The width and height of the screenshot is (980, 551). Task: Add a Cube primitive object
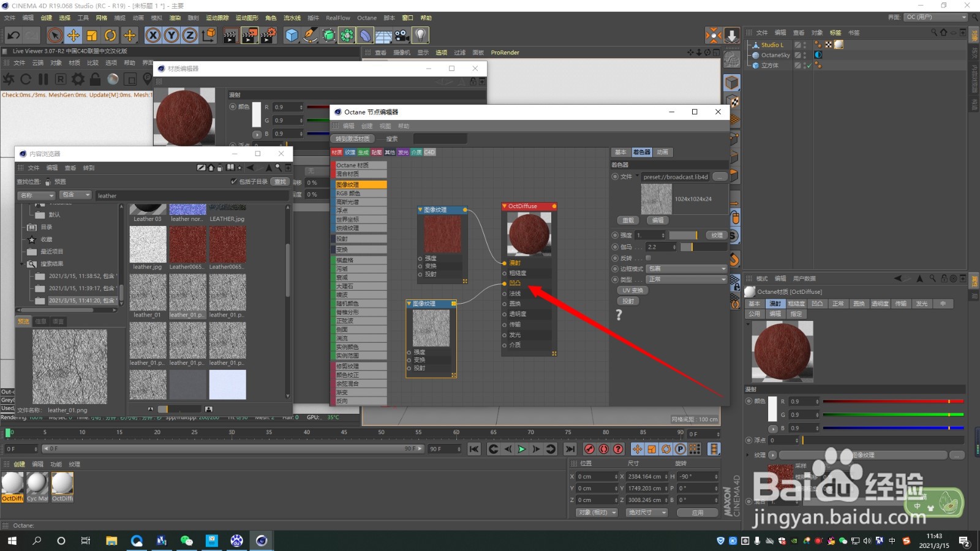[292, 35]
